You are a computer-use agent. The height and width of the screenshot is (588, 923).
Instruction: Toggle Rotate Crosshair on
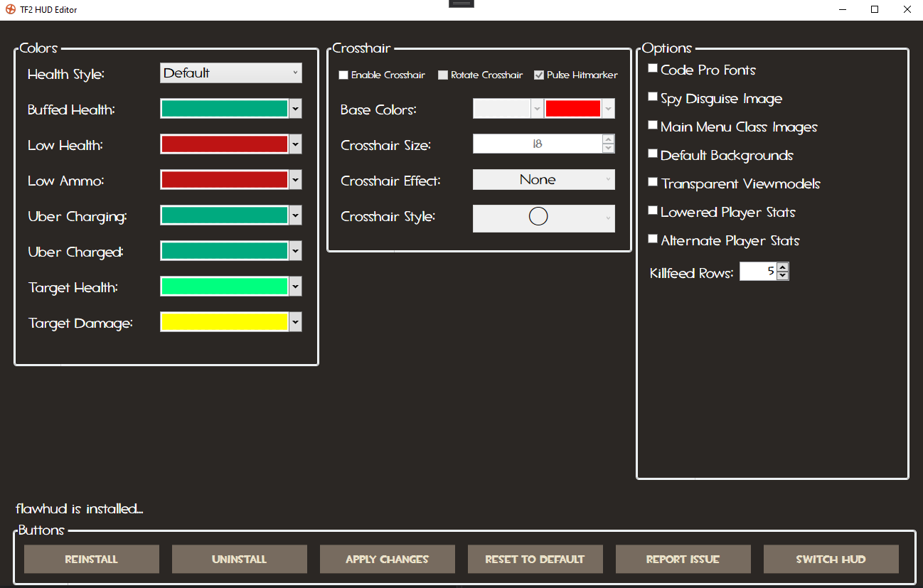coord(443,75)
